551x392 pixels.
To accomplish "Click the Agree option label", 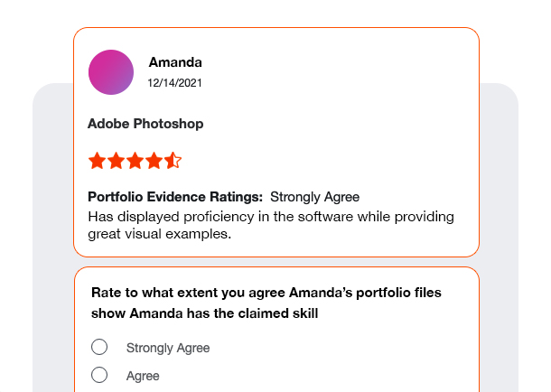I will coord(143,376).
